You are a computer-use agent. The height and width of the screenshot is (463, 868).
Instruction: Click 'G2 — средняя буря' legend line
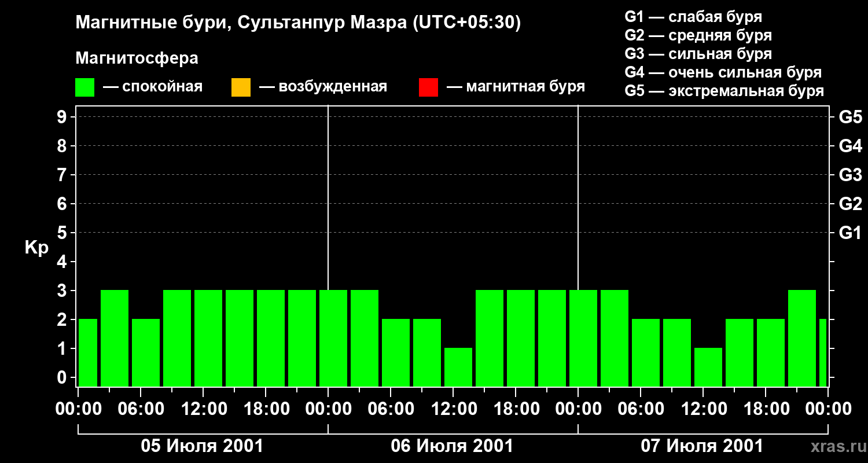click(x=698, y=35)
